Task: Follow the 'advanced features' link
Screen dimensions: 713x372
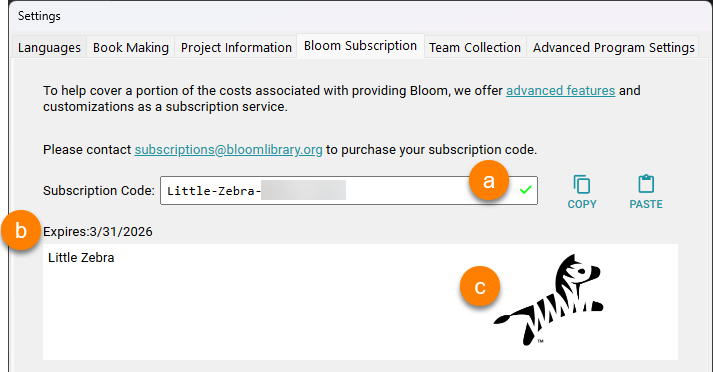Action: pyautogui.click(x=560, y=90)
